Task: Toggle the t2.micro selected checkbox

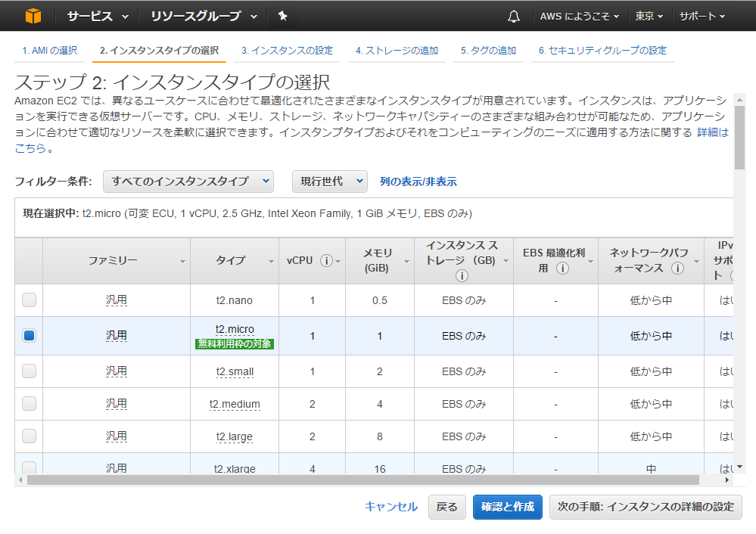Action: coord(29,335)
